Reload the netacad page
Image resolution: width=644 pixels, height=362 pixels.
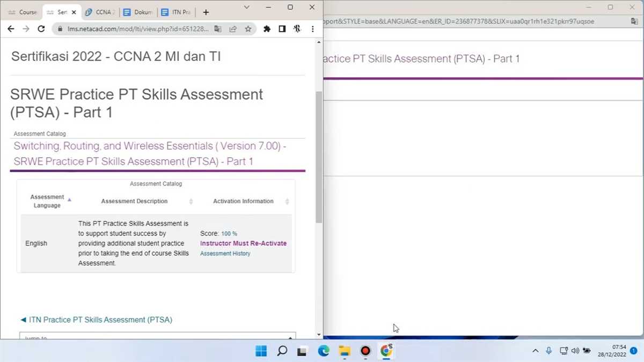tap(41, 29)
